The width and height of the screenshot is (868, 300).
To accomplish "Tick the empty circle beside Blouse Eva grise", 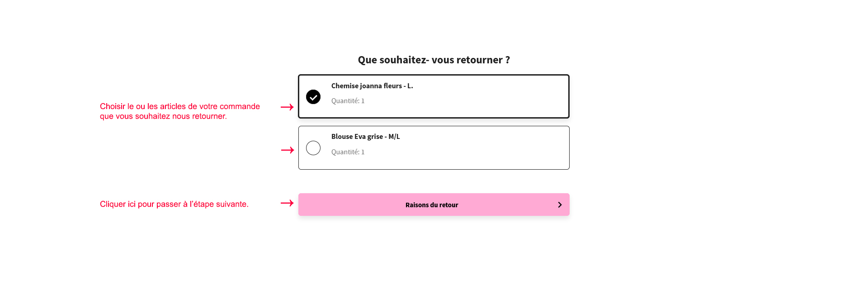I will coord(313,148).
